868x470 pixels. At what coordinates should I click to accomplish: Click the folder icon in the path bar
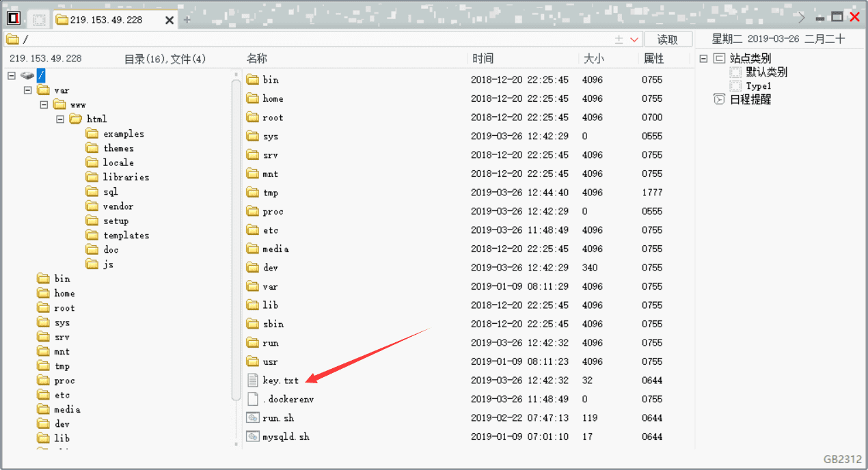pyautogui.click(x=14, y=39)
